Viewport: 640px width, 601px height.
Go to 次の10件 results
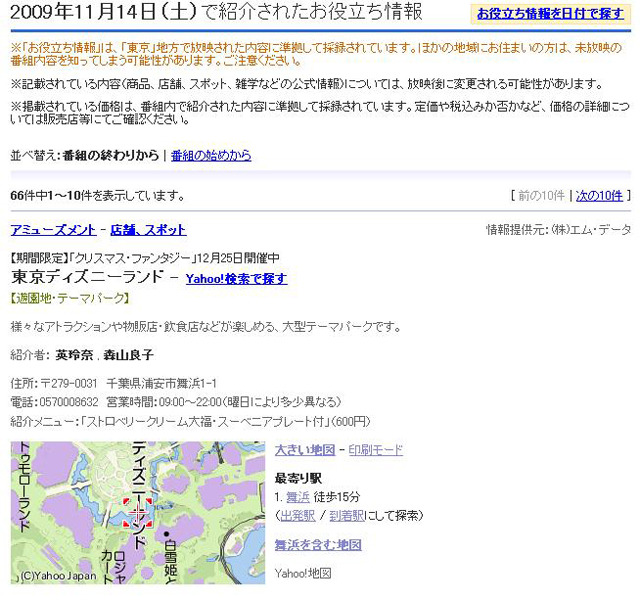[599, 196]
